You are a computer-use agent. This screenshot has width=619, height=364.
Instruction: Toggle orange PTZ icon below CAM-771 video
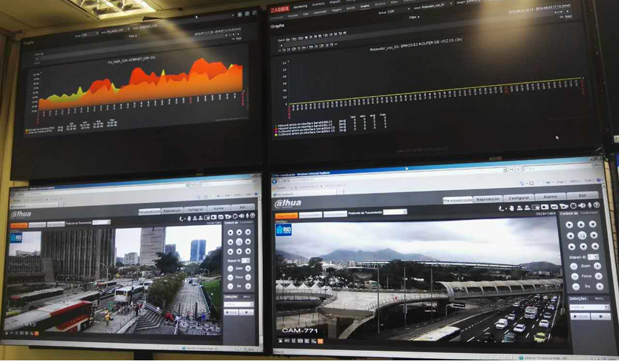click(320, 341)
